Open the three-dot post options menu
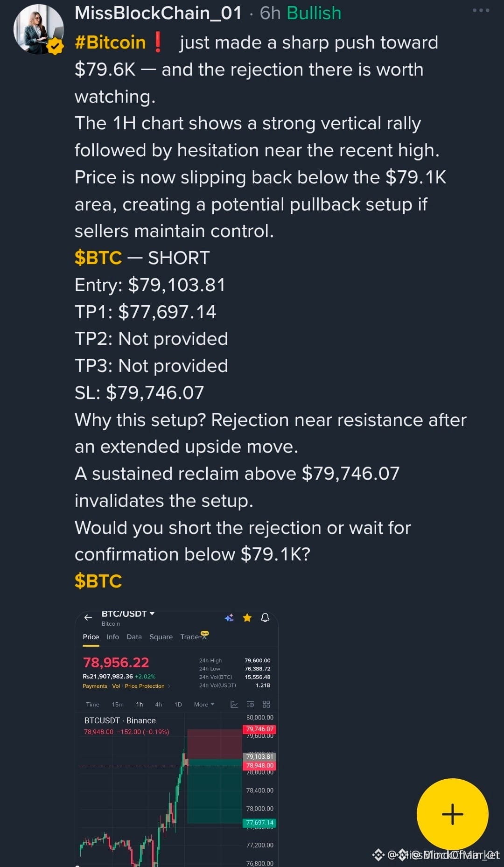This screenshot has height=867, width=504. coord(481,10)
